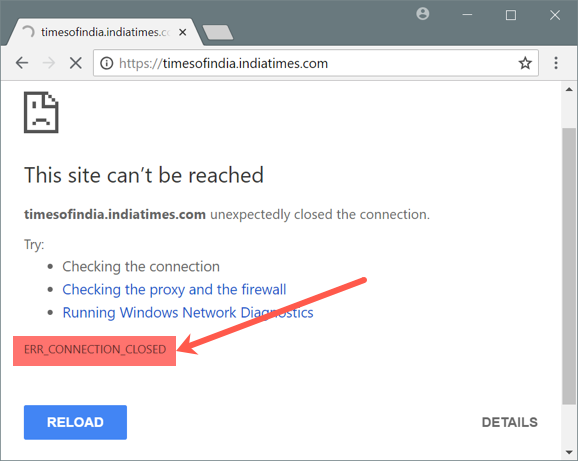Bookmark this page with the star icon
Viewport: 578px width, 461px height.
pyautogui.click(x=525, y=63)
